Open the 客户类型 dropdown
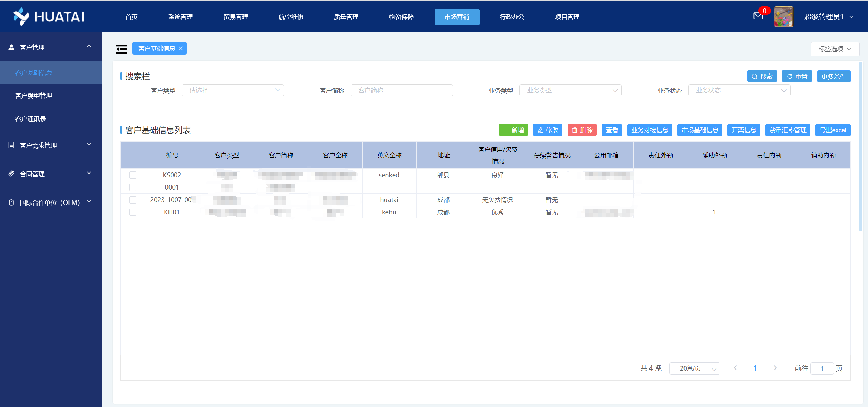The height and width of the screenshot is (407, 868). 233,90
